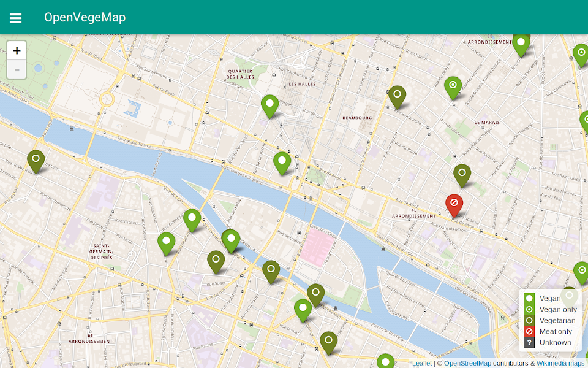
Task: Click the Vegan only legend icon
Action: point(529,309)
